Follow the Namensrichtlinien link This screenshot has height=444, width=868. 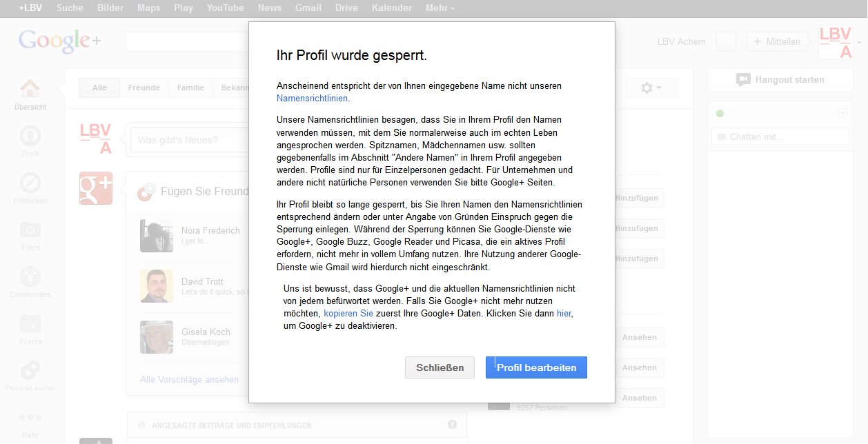tap(312, 99)
